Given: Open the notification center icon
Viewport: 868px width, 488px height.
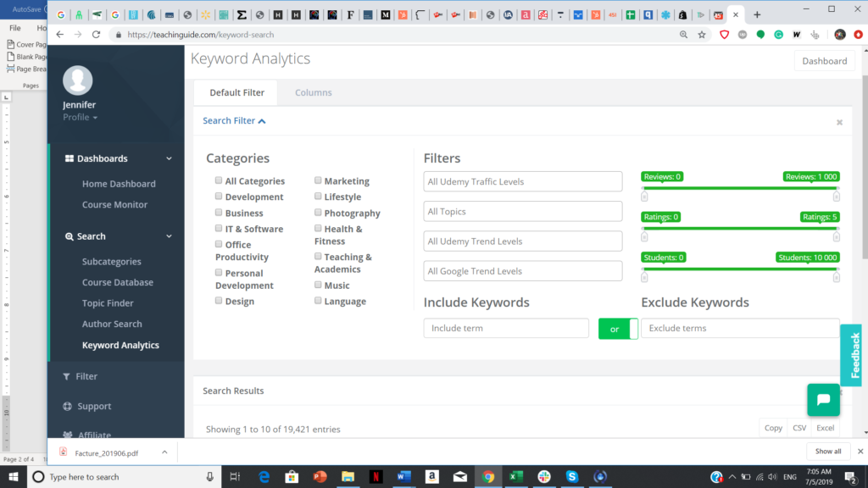Looking at the screenshot, I should point(851,476).
